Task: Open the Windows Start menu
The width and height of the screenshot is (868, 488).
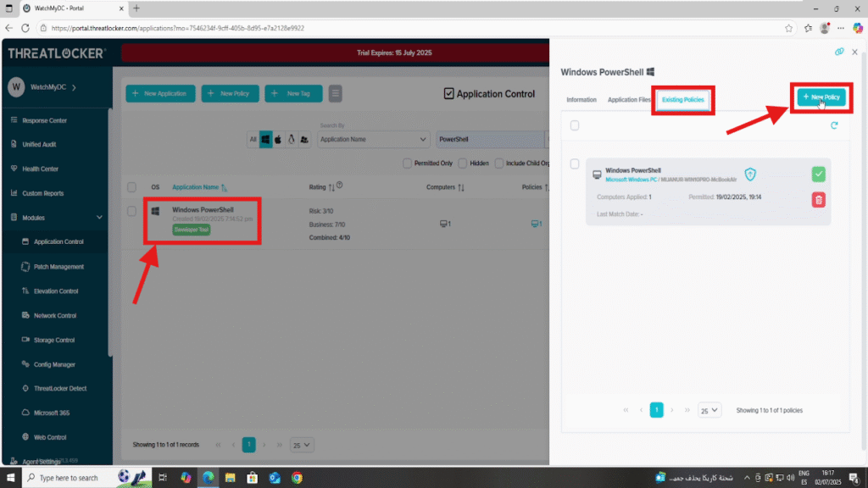Action: pyautogui.click(x=10, y=478)
